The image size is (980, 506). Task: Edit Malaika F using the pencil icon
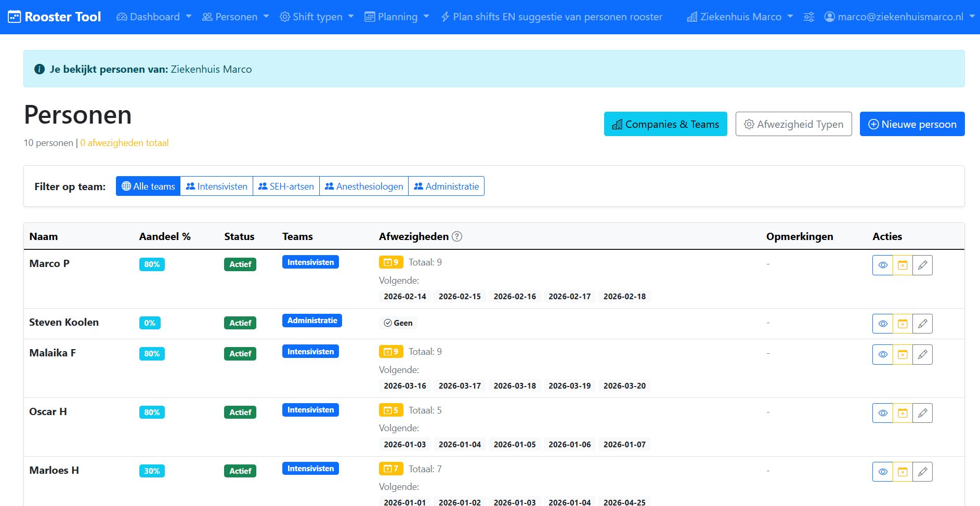[x=922, y=354]
